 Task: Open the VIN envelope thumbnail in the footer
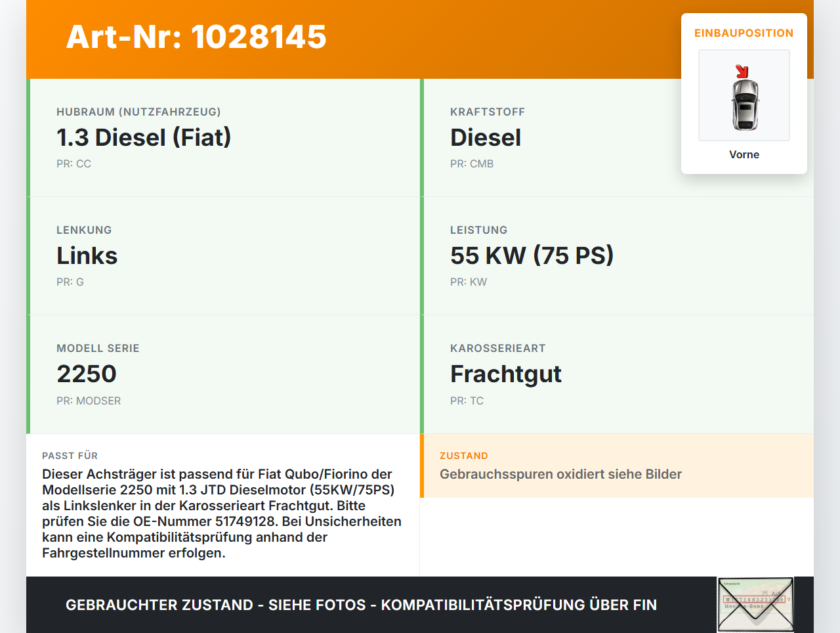(756, 605)
